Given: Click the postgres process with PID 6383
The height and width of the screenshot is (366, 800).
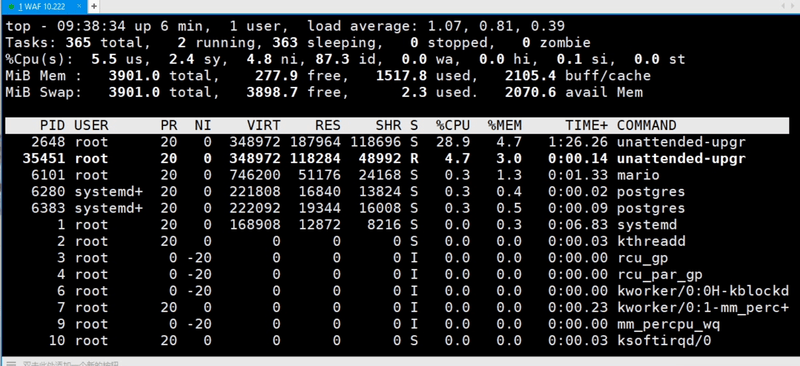Looking at the screenshot, I should point(398,208).
